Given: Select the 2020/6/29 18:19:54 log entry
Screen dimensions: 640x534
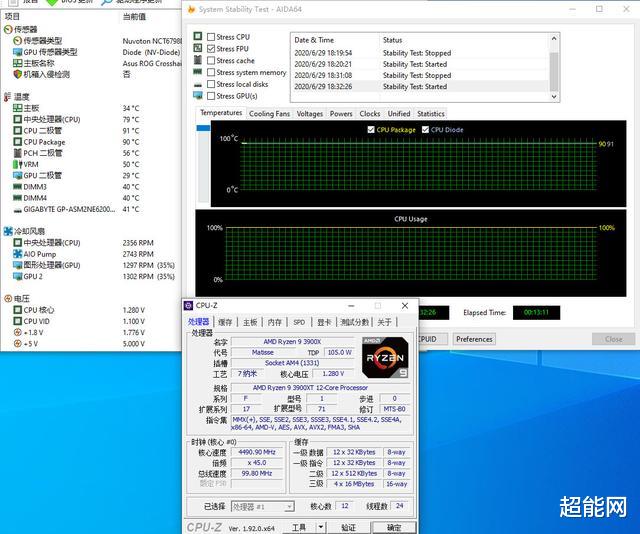Looking at the screenshot, I should (x=421, y=53).
